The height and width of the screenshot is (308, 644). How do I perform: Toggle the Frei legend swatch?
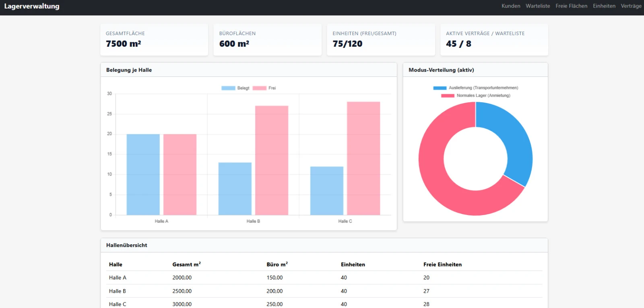pyautogui.click(x=260, y=88)
